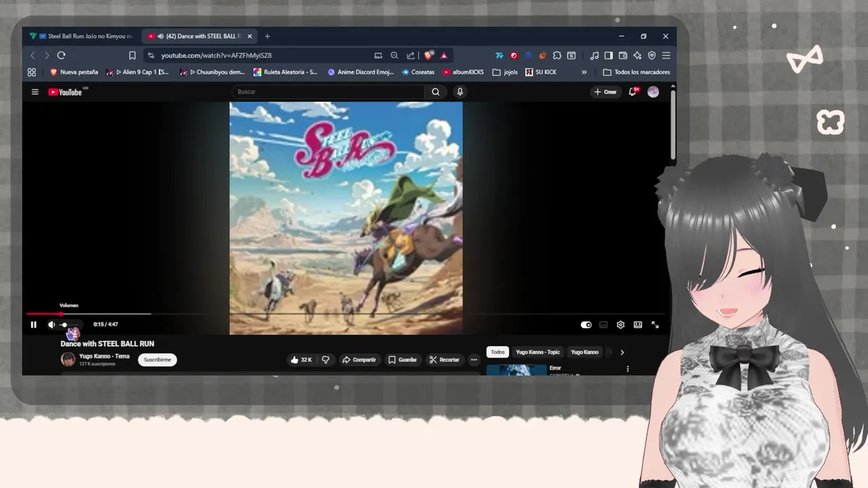Bookmark this page icon
This screenshot has width=868, height=488.
(x=132, y=56)
